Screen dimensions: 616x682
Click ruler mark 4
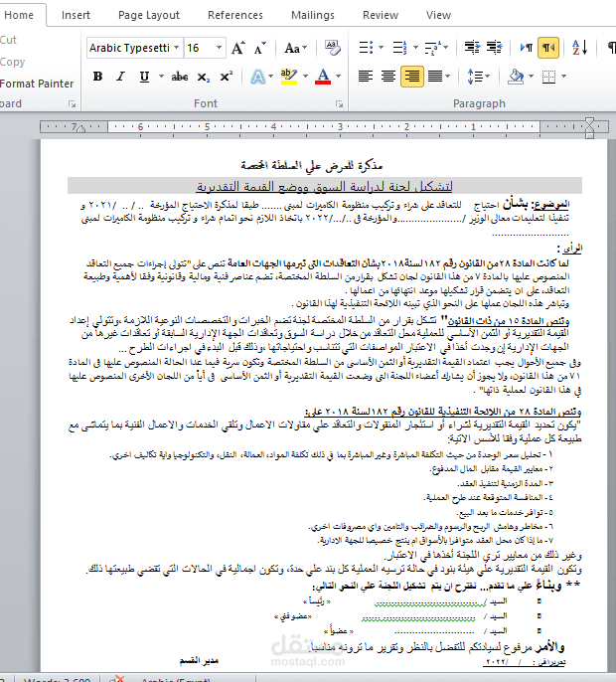point(273,126)
